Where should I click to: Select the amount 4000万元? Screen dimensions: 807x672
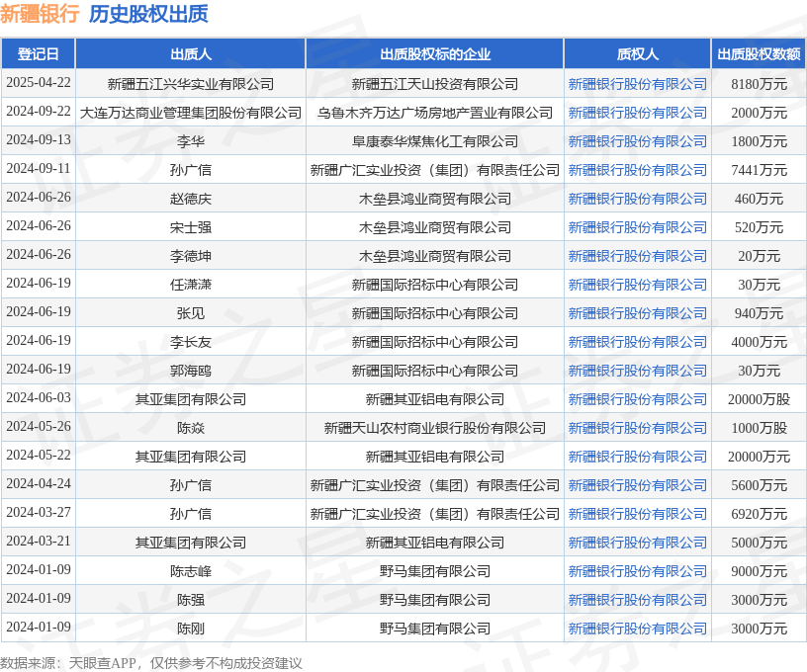[760, 342]
